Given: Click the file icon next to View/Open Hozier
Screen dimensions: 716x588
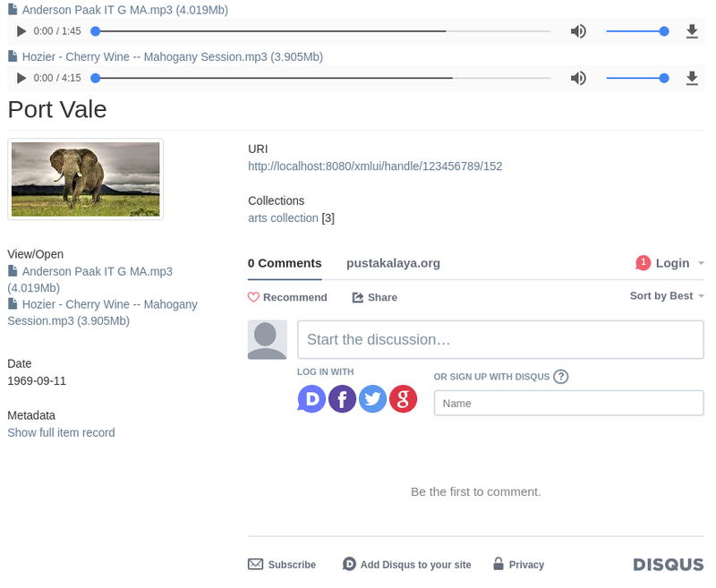Looking at the screenshot, I should pos(13,303).
